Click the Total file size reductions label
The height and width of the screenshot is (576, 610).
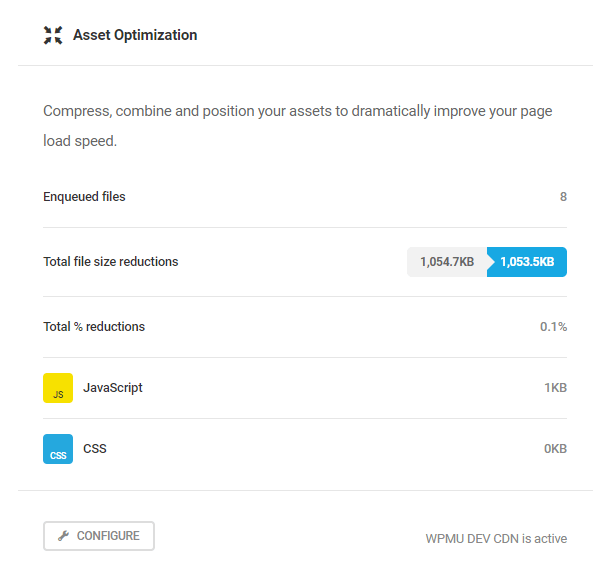pyautogui.click(x=111, y=261)
